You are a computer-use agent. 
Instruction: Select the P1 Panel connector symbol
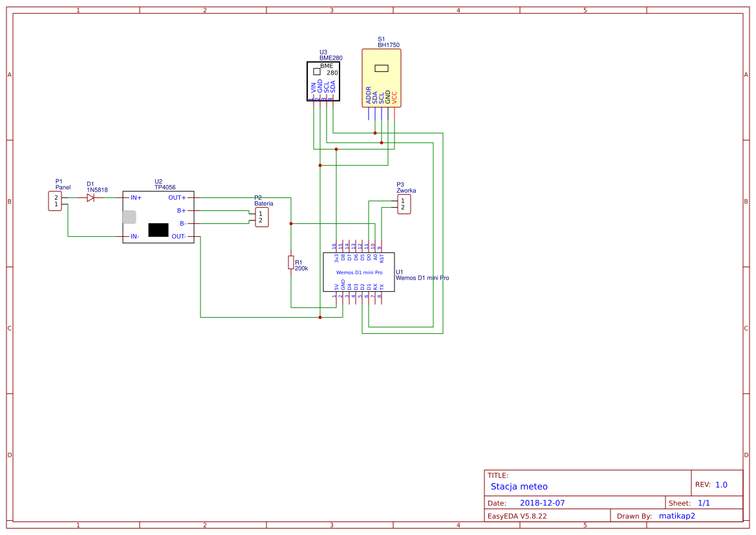(55, 199)
